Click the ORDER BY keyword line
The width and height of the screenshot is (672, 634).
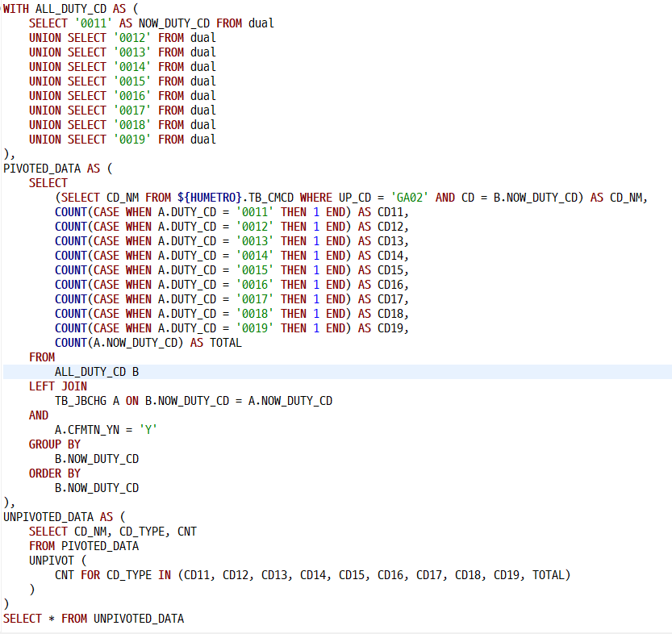[x=55, y=473]
